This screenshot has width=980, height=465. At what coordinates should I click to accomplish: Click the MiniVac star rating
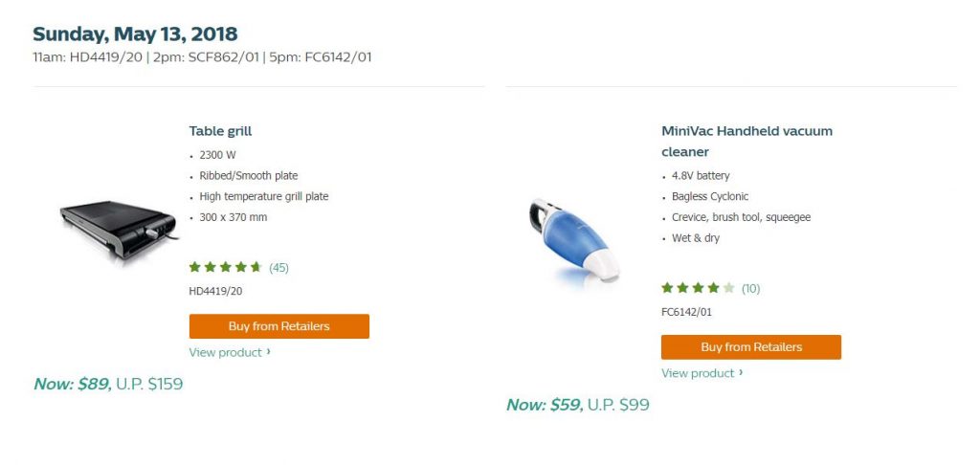[698, 288]
